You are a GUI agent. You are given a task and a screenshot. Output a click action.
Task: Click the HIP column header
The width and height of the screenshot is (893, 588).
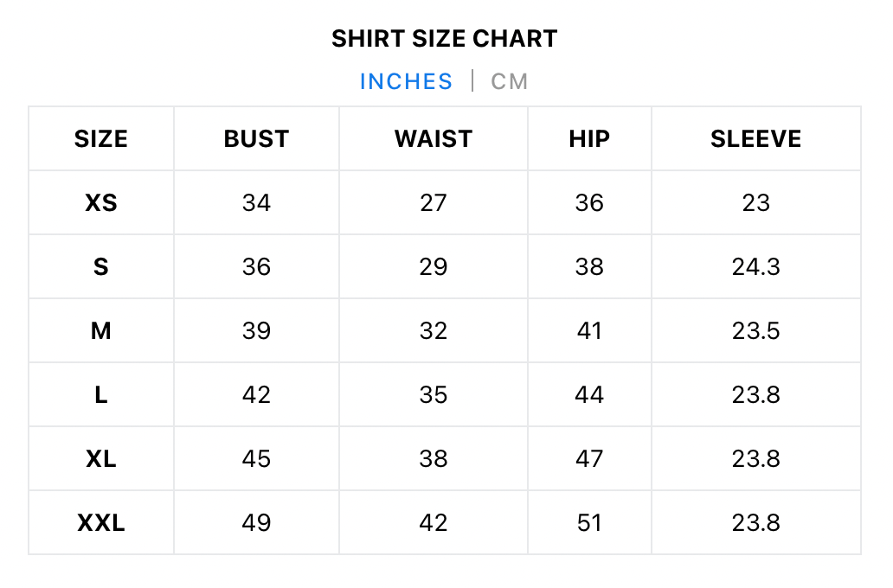pos(589,139)
